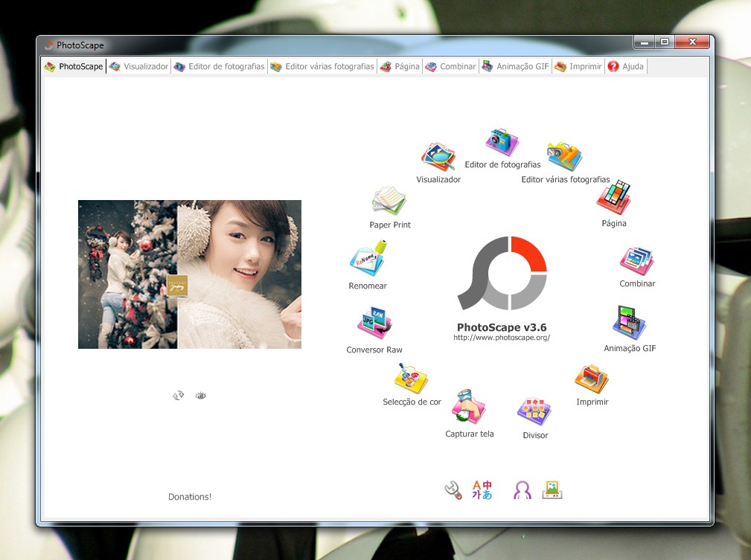Image resolution: width=751 pixels, height=560 pixels.
Task: Open the Editor várias fotografias tab
Action: click(322, 66)
